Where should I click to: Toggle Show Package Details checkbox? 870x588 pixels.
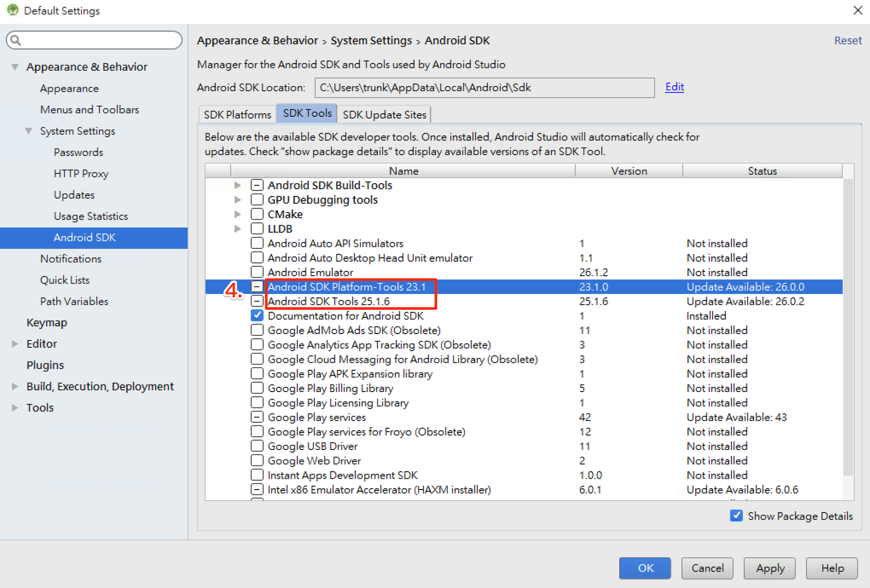(737, 516)
